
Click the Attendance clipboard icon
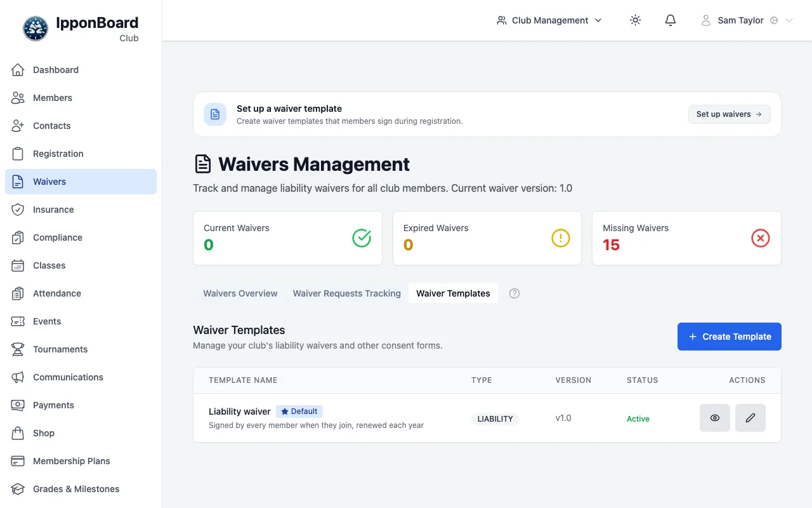[18, 293]
